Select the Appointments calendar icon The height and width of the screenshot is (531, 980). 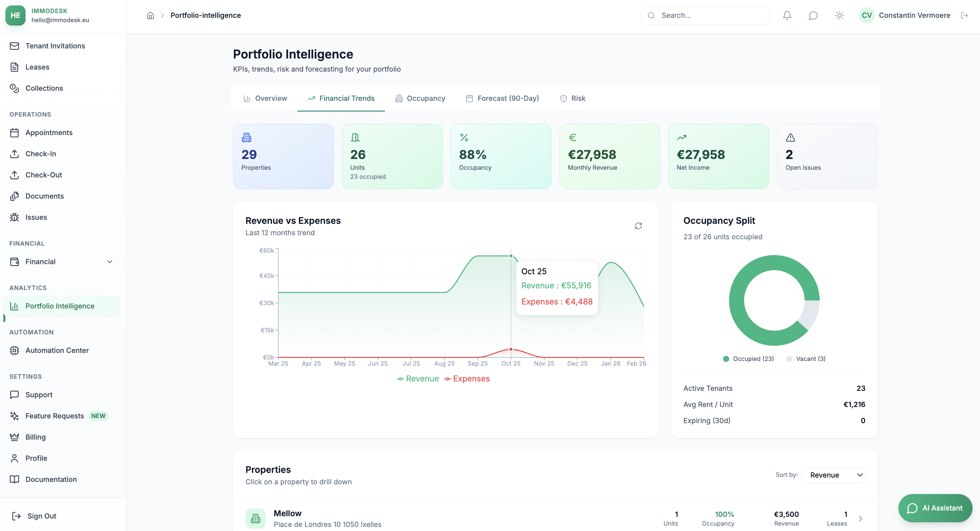pos(14,132)
